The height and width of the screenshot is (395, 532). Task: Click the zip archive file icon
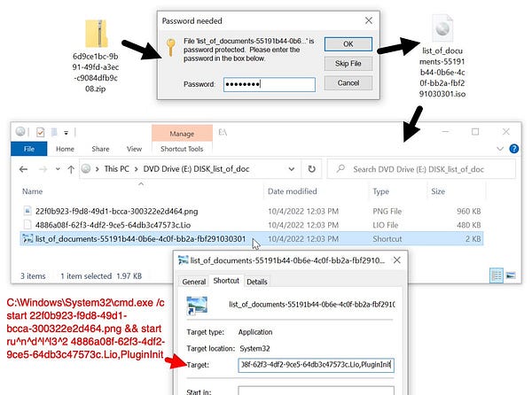pyautogui.click(x=96, y=33)
